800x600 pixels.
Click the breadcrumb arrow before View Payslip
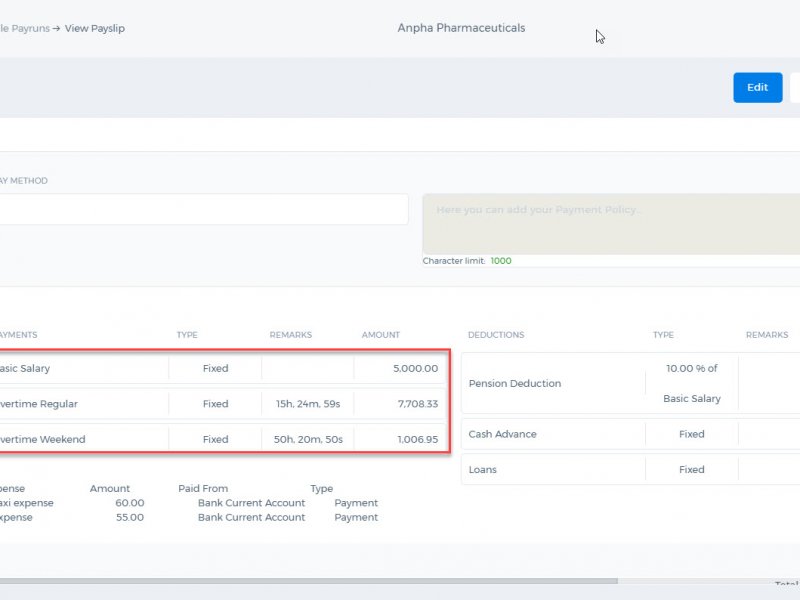[x=56, y=29]
